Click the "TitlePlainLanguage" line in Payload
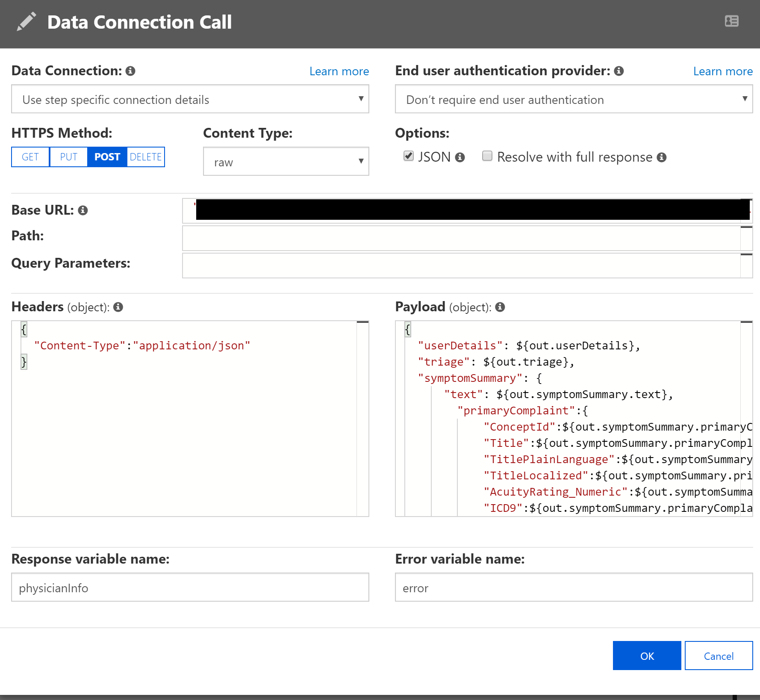The width and height of the screenshot is (760, 700). click(x=618, y=459)
